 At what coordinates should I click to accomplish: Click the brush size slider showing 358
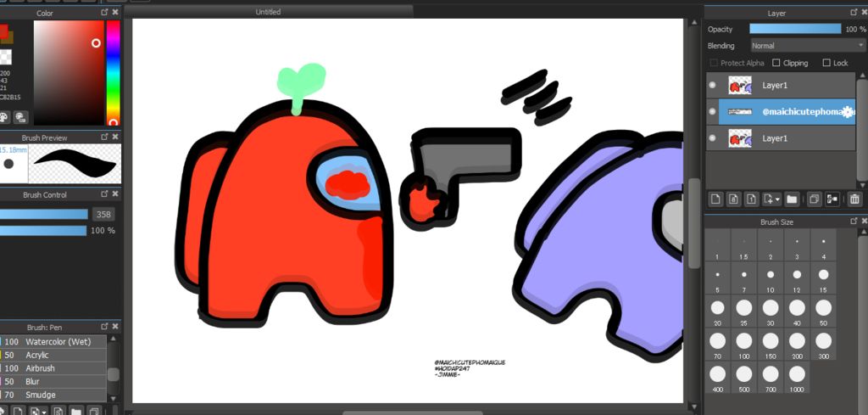coord(44,215)
